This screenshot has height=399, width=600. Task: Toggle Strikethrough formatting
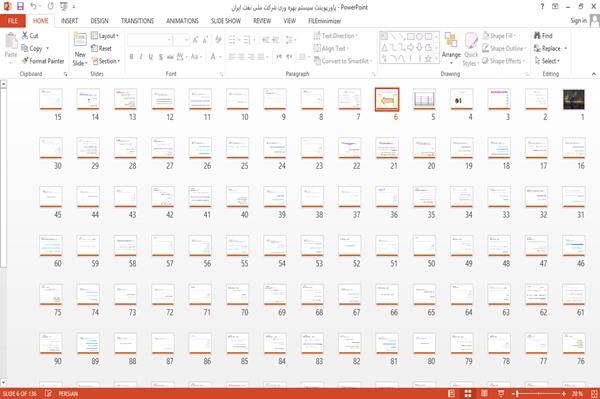(x=170, y=57)
